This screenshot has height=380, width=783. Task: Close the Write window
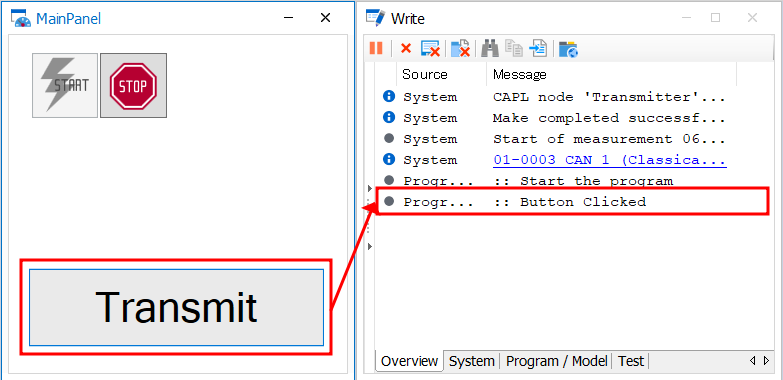coord(752,18)
